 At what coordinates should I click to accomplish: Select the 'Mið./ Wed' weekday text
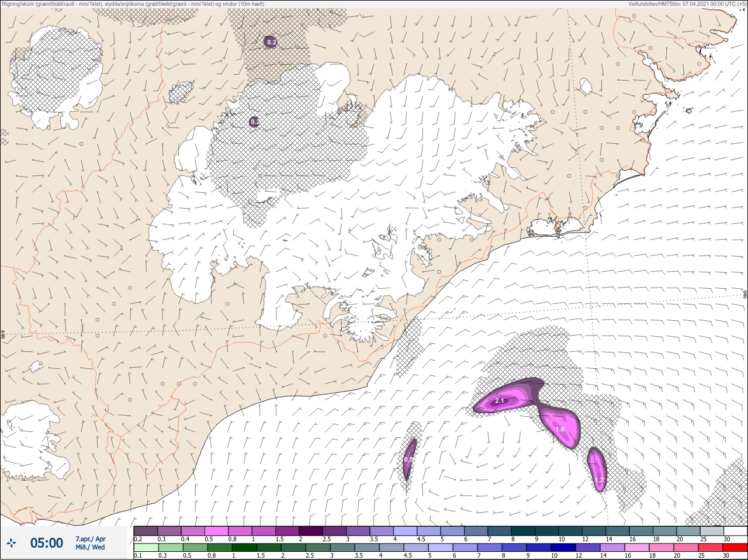point(90,547)
